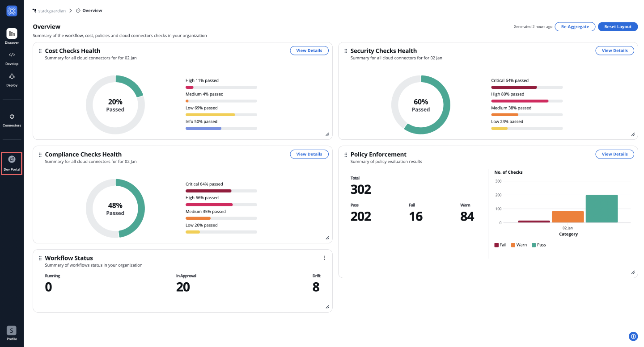644x347 pixels.
Task: View Details for Security Checks Health
Action: 614,50
